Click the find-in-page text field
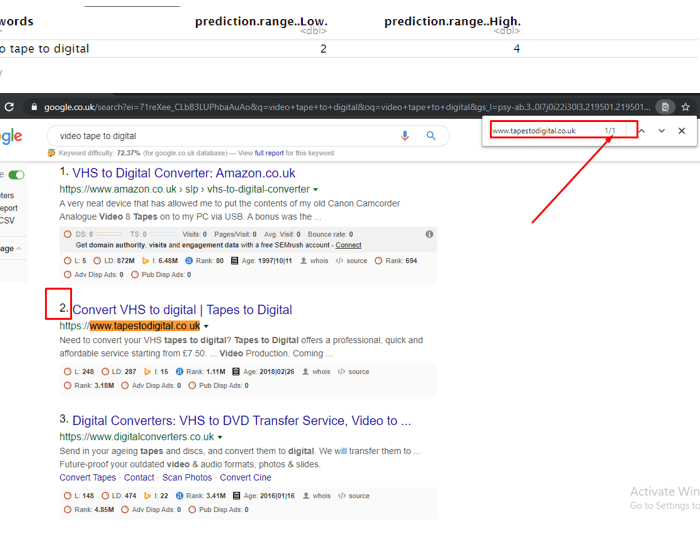The image size is (700, 557). (547, 131)
